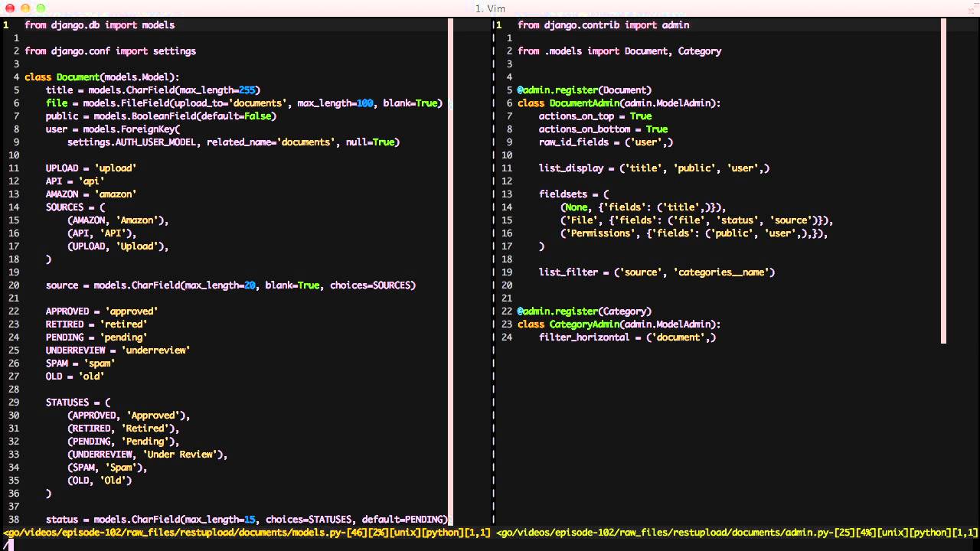The width and height of the screenshot is (980, 551).
Task: Click the "(None, {'fields': ('title',)})," line
Action: pos(644,207)
